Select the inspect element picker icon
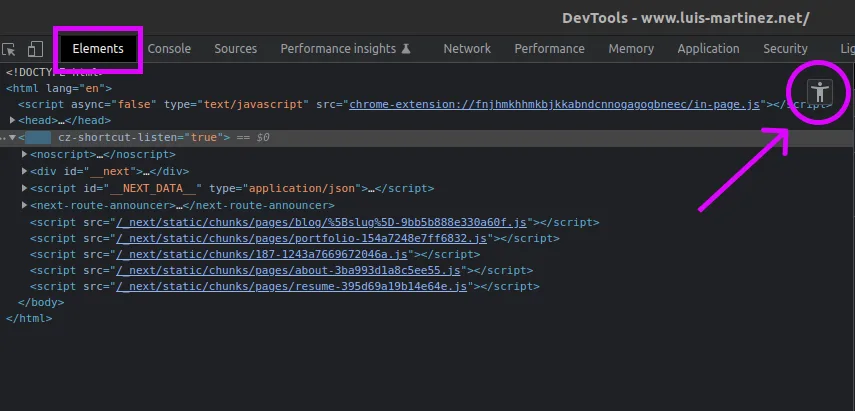Screen dimensions: 855x411 pos(9,49)
